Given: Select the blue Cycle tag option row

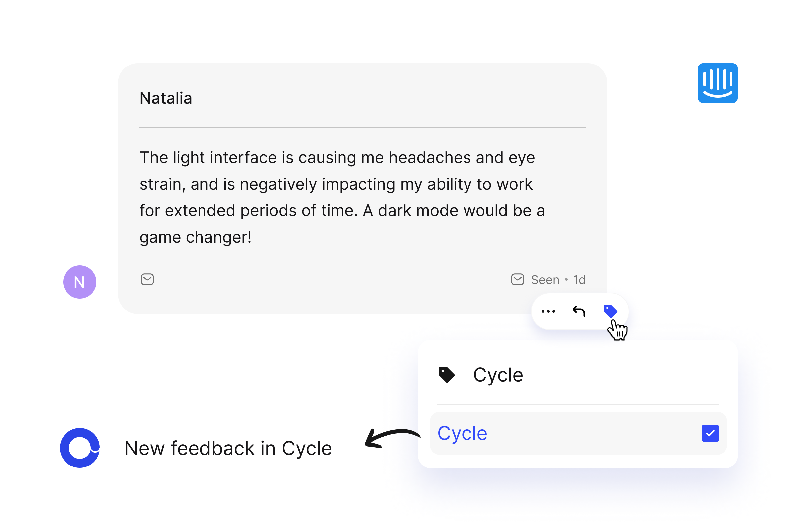Looking at the screenshot, I should pos(578,433).
